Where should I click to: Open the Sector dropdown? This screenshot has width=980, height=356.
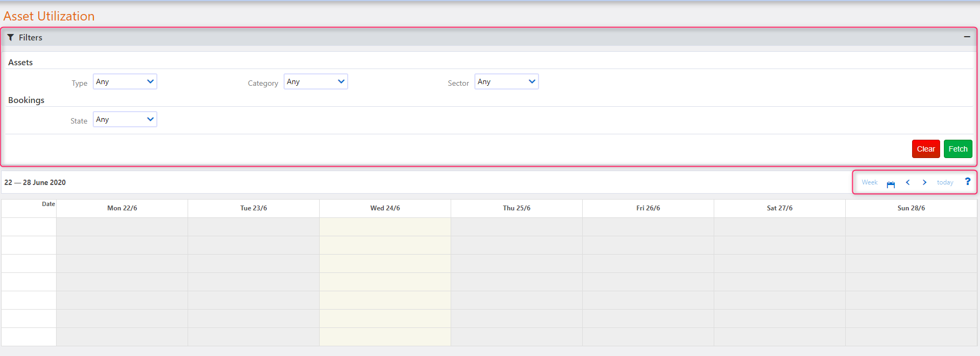coord(506,81)
